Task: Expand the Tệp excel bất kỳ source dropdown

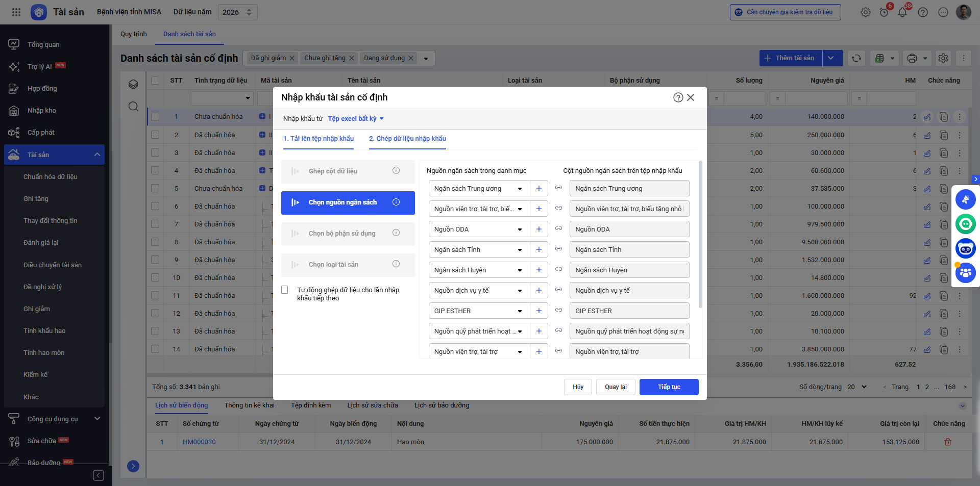Action: 355,119
